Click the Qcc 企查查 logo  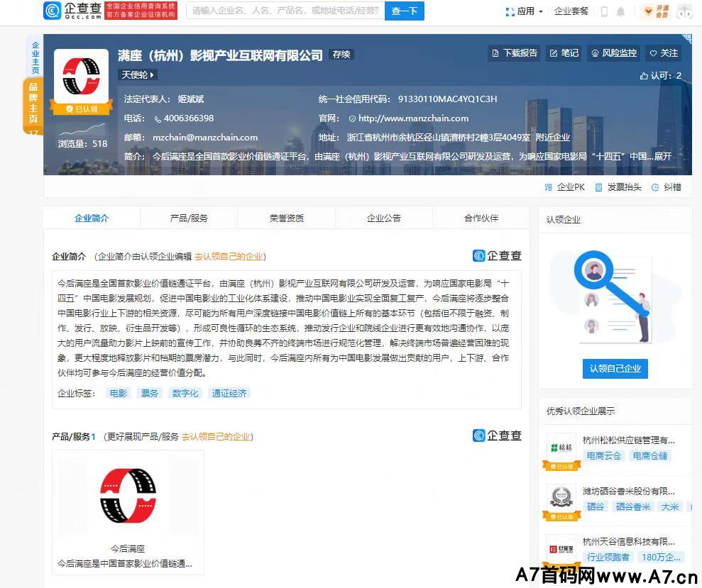pos(72,11)
